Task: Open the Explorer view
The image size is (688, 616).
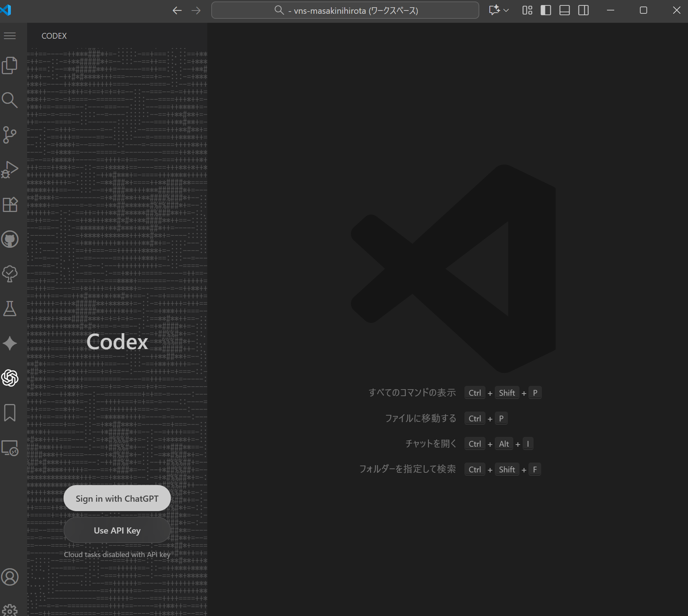Action: [10, 65]
